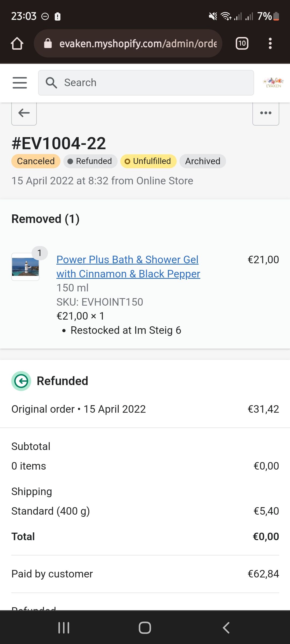Tap the browser home icon
The image size is (290, 644).
[17, 43]
